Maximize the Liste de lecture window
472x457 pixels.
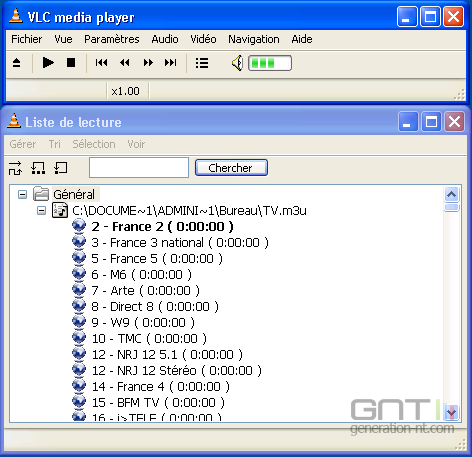click(431, 122)
